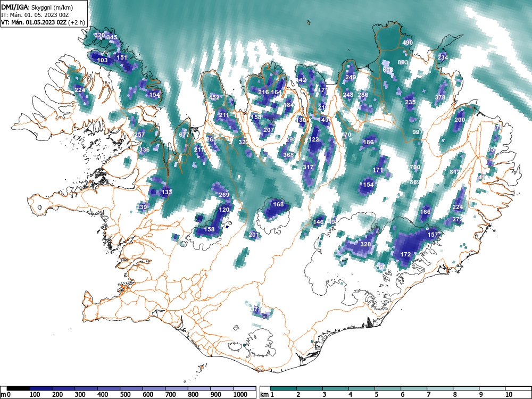Screen dimensions: 532x399
Task: Click the 133 visibility value
Action: [167, 192]
